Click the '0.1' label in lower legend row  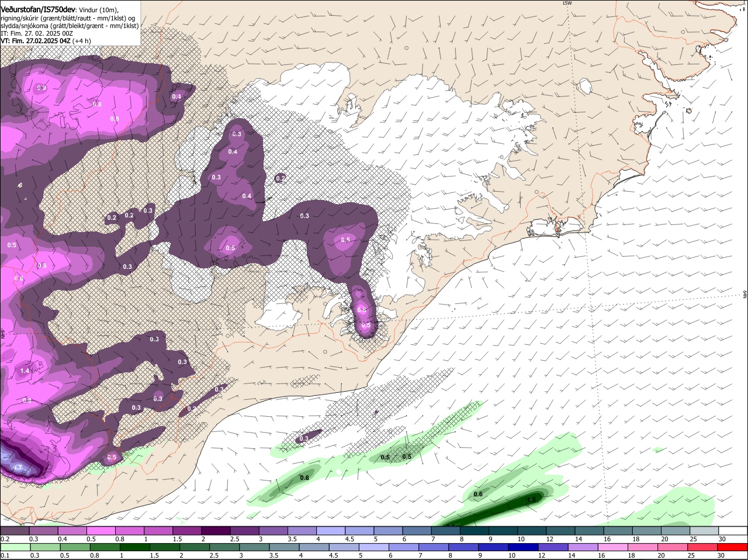point(5,555)
